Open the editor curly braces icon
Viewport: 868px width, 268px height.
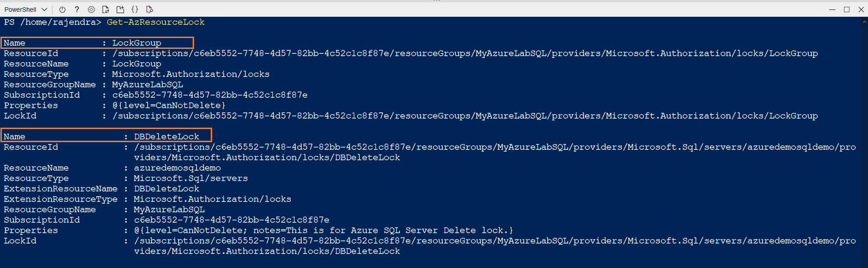tap(135, 10)
